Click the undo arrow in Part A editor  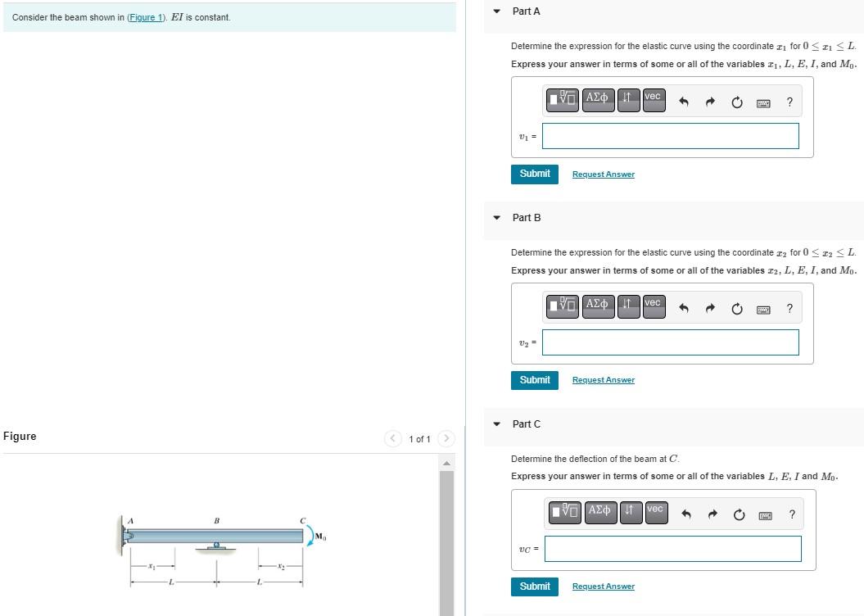click(685, 102)
